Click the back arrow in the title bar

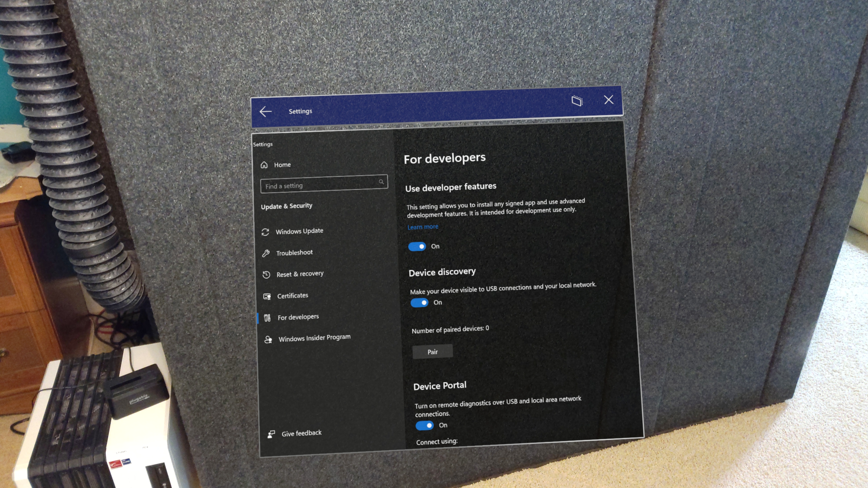click(266, 111)
